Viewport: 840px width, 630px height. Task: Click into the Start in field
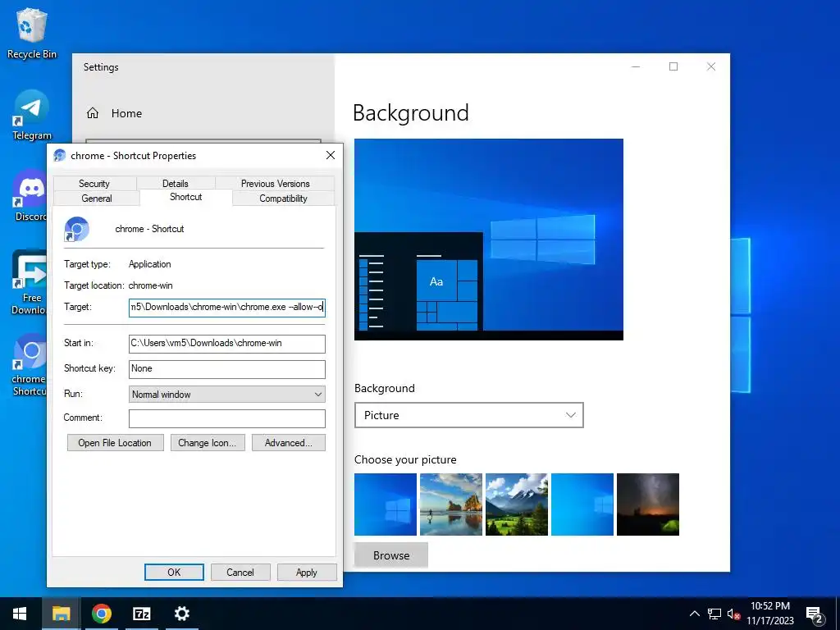click(226, 344)
